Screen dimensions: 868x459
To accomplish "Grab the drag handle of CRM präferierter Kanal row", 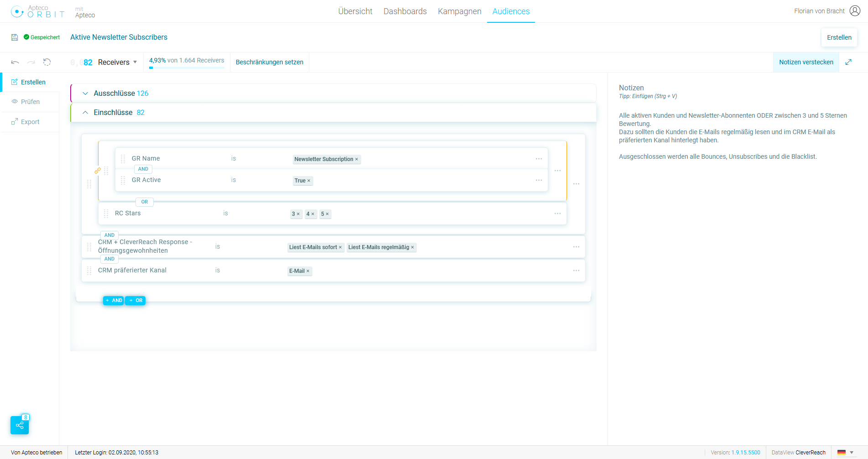I will click(89, 271).
